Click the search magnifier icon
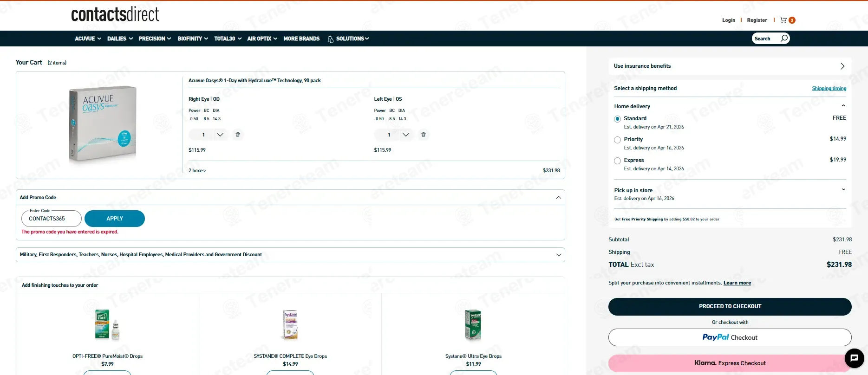868x375 pixels. [784, 38]
